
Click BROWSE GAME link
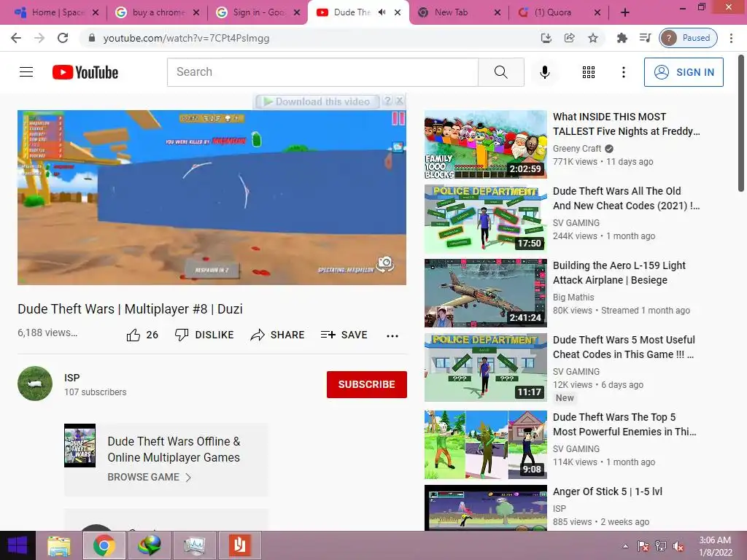[x=149, y=477]
